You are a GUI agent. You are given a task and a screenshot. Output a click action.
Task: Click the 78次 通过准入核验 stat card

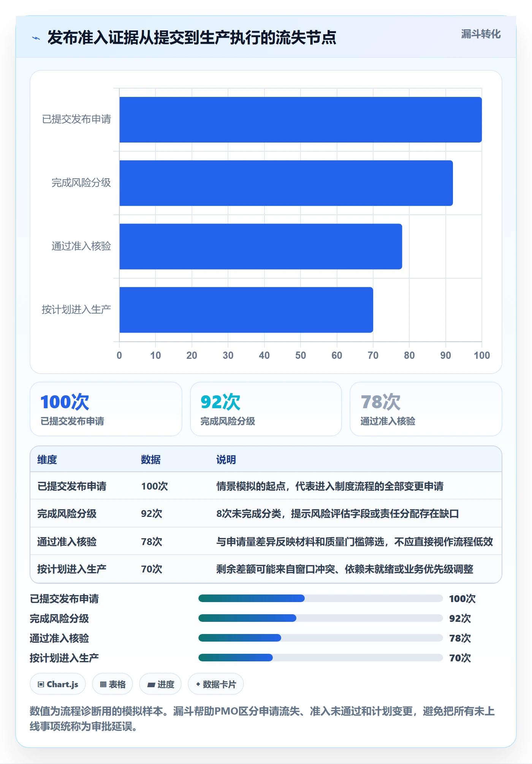point(426,409)
